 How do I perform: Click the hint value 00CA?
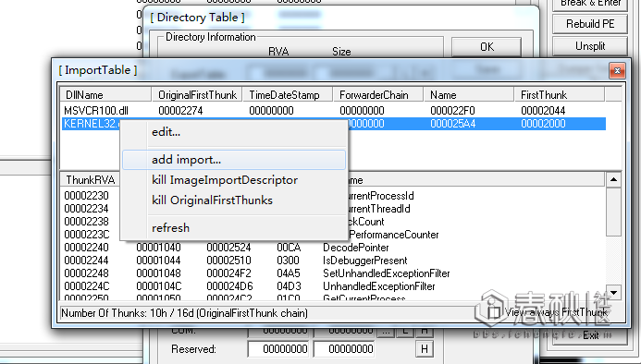point(289,248)
